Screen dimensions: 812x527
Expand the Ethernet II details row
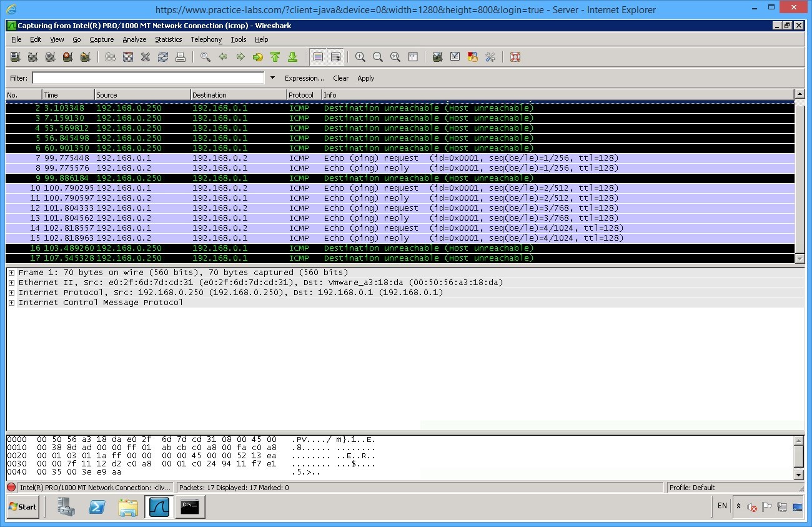pyautogui.click(x=11, y=282)
